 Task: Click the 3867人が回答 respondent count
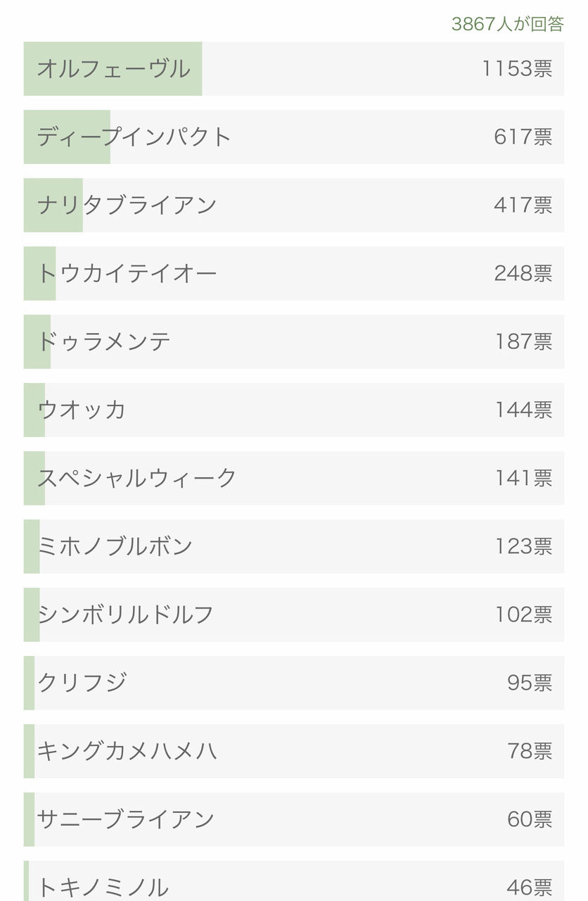(507, 23)
